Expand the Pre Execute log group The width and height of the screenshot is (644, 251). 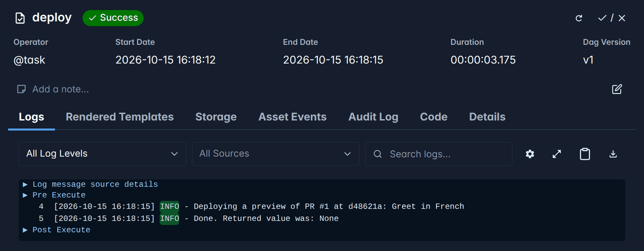[x=54, y=195]
